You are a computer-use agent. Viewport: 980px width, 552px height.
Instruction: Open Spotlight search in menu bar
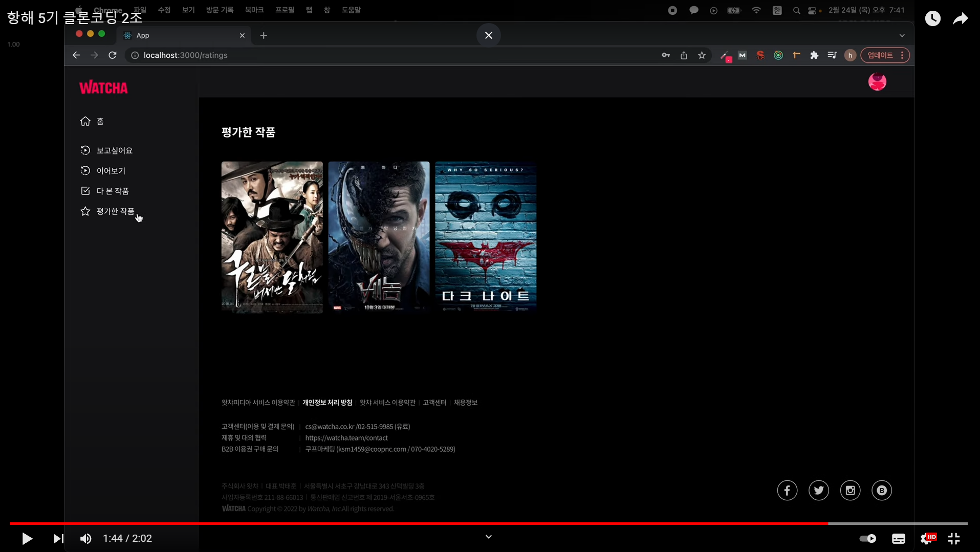click(x=796, y=10)
